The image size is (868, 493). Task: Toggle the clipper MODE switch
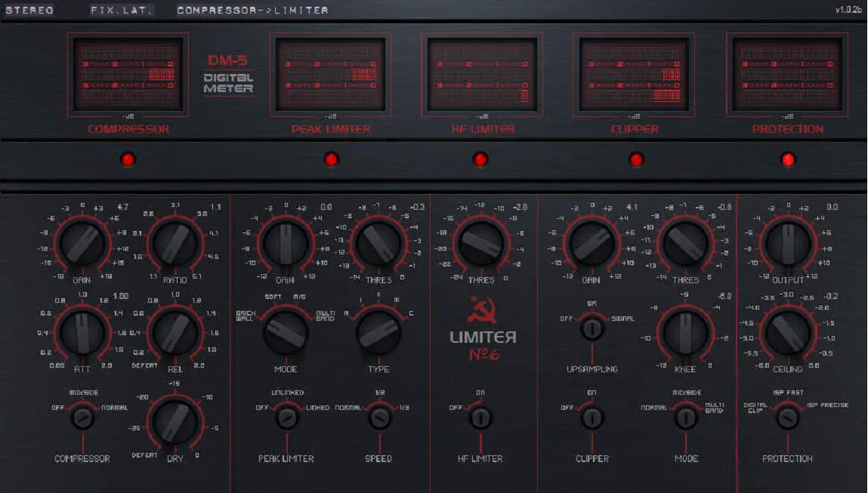[685, 418]
